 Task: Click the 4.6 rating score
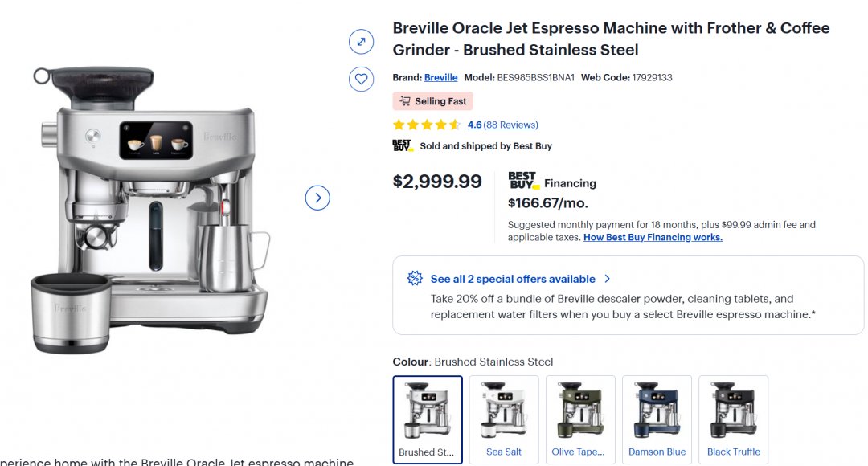coord(474,125)
